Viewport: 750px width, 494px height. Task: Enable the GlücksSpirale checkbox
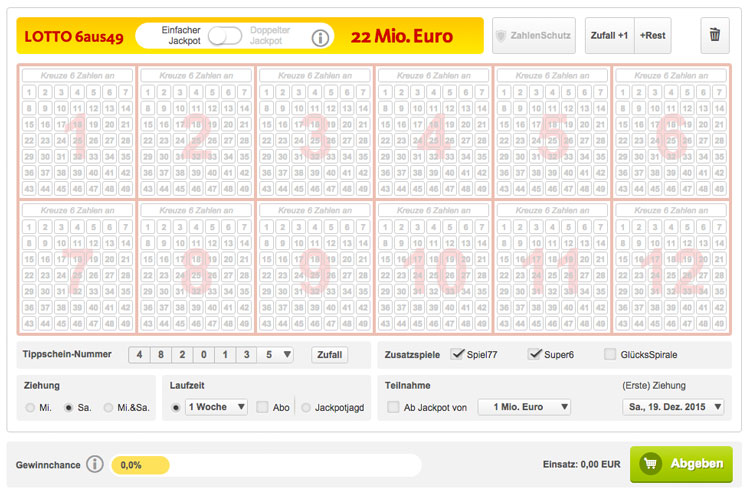610,354
